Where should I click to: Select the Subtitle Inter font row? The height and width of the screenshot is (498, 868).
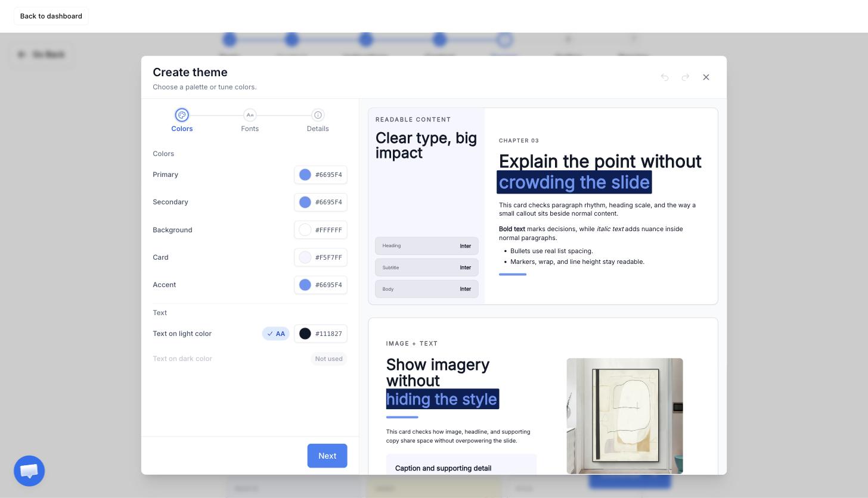tap(427, 267)
